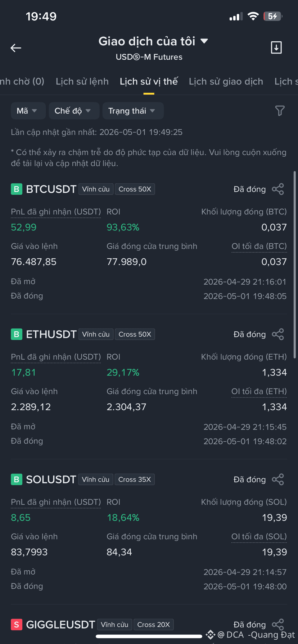
Task: Share the BTCUSDT closed position
Action: point(278,189)
